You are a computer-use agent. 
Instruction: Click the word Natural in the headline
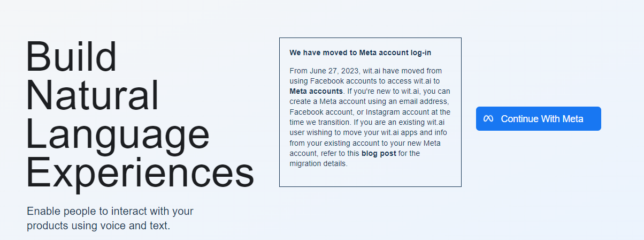tap(93, 96)
